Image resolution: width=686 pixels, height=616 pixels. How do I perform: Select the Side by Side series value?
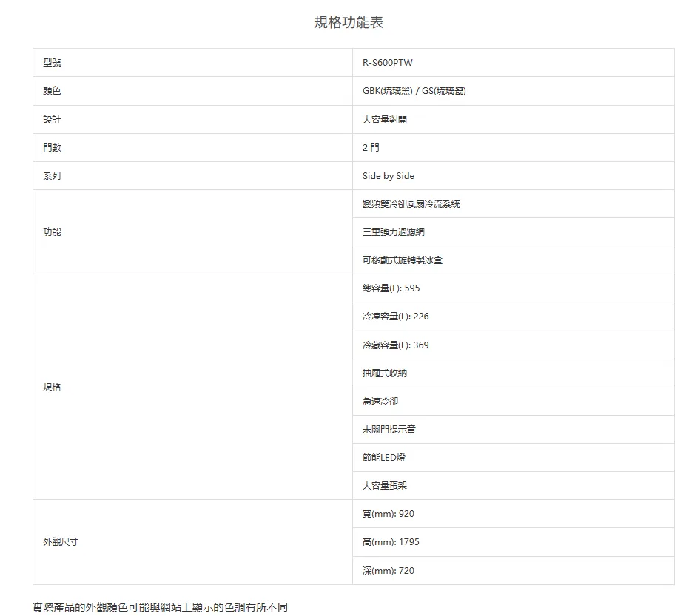(x=389, y=175)
